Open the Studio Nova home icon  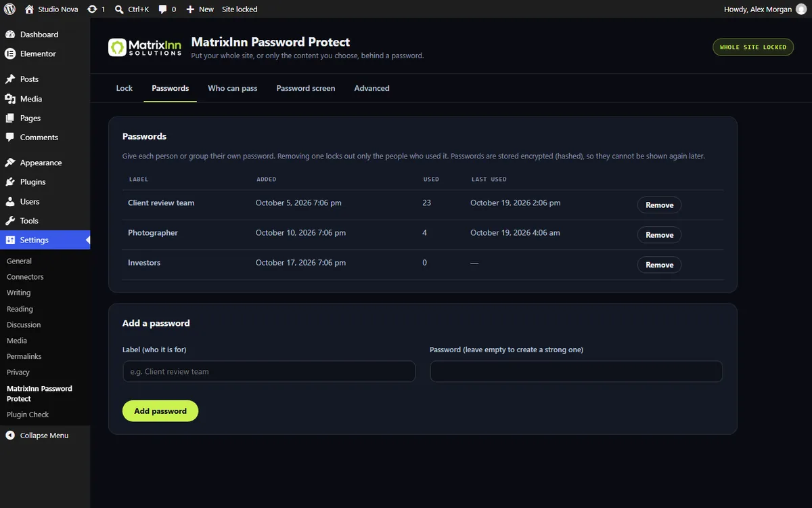29,9
